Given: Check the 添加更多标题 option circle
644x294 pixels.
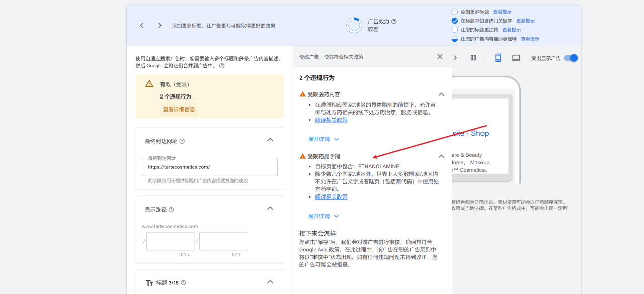Looking at the screenshot, I should click(455, 12).
